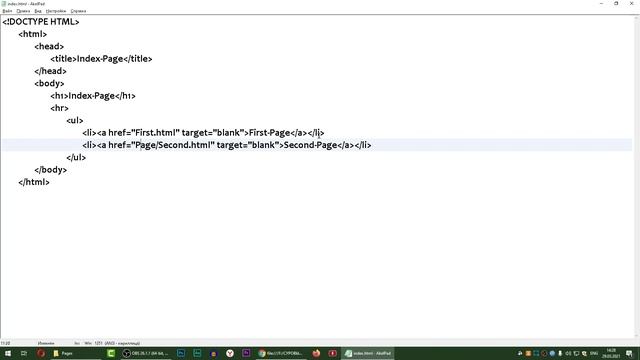Click the orange tray icon
The width and height of the screenshot is (640, 360).
click(528, 353)
